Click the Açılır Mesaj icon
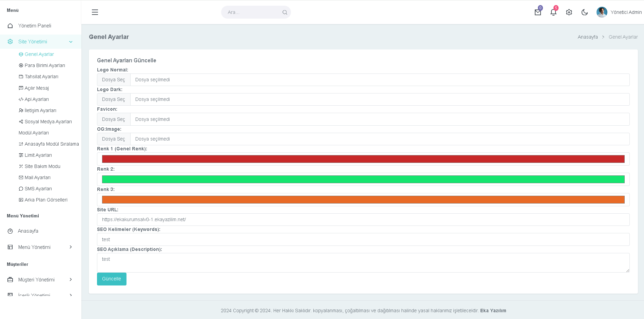 [21, 88]
